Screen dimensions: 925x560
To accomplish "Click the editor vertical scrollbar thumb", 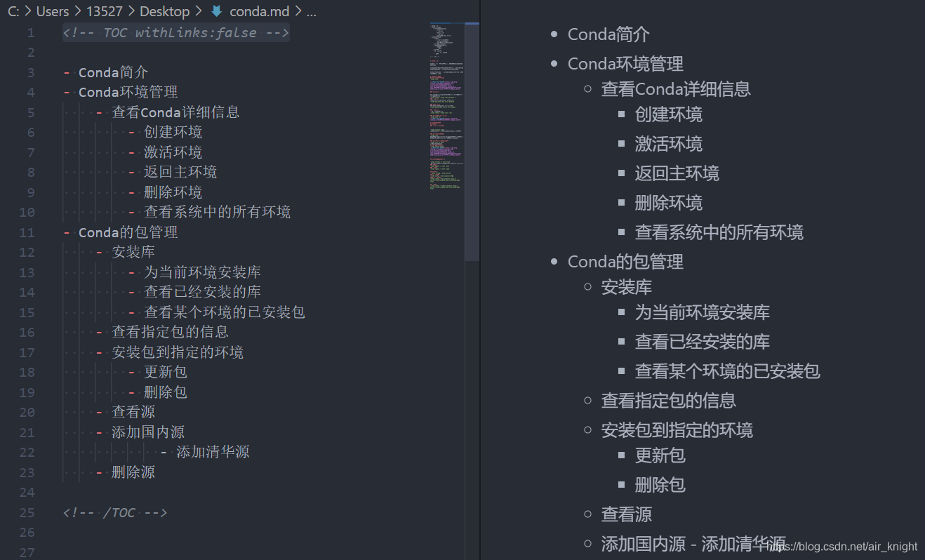I will pos(472,142).
